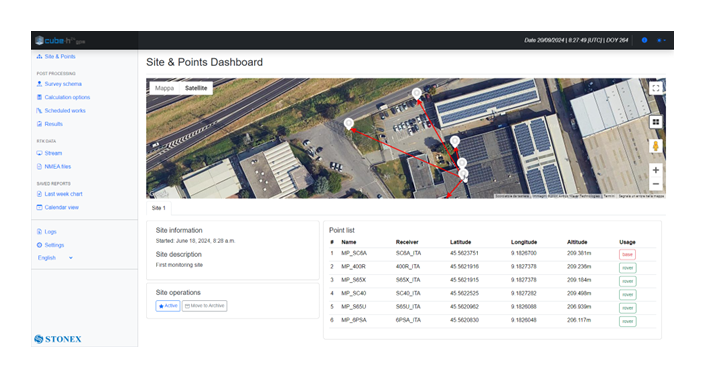Click the Site & Points Dashboard heading
The height and width of the screenshot is (379, 706).
click(204, 62)
